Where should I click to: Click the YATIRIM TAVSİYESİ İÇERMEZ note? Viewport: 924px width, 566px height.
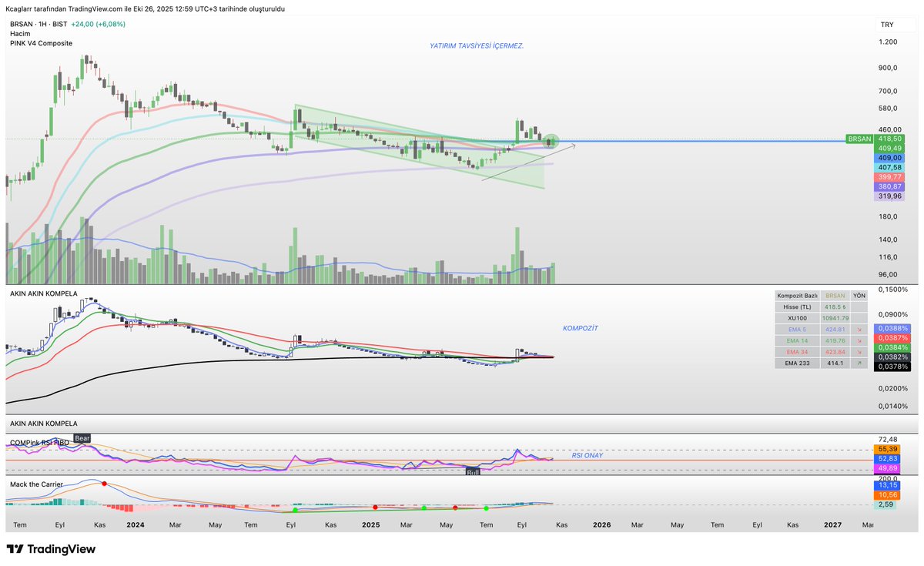coord(477,46)
